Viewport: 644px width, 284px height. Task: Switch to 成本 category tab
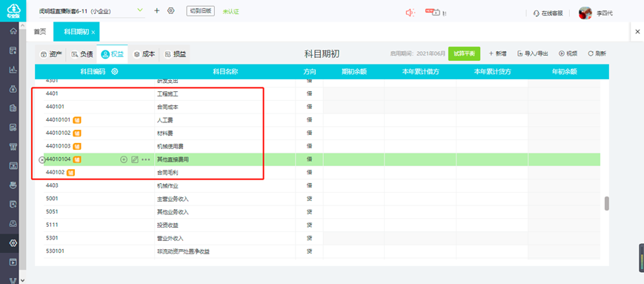coord(145,54)
